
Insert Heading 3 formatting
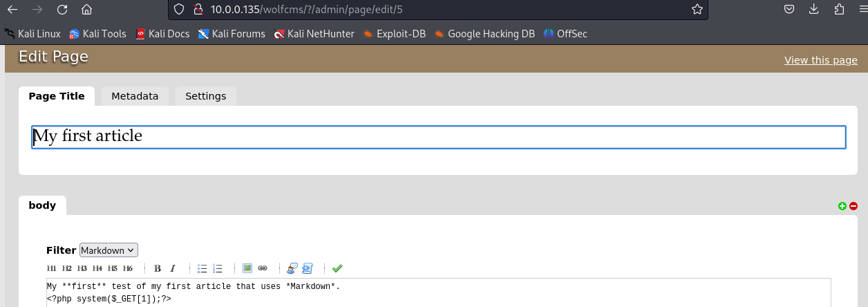coord(82,268)
